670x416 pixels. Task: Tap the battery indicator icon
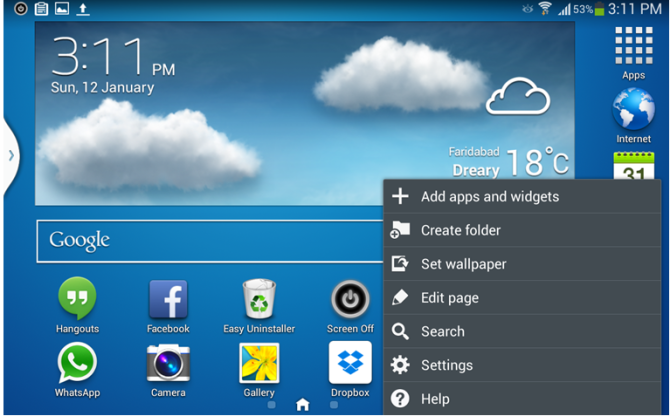[x=599, y=9]
